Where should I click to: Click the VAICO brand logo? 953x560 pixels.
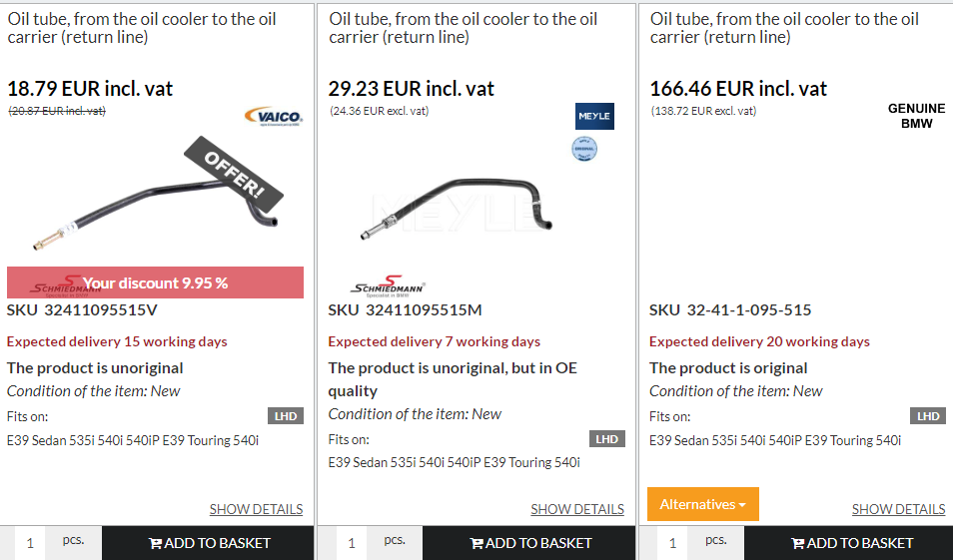pos(274,117)
